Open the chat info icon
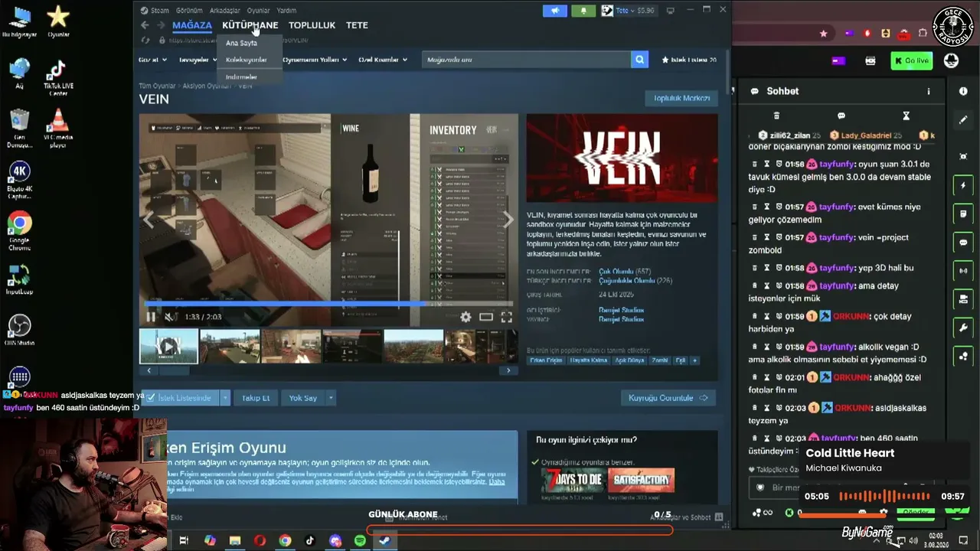Image resolution: width=980 pixels, height=551 pixels. pos(963,91)
